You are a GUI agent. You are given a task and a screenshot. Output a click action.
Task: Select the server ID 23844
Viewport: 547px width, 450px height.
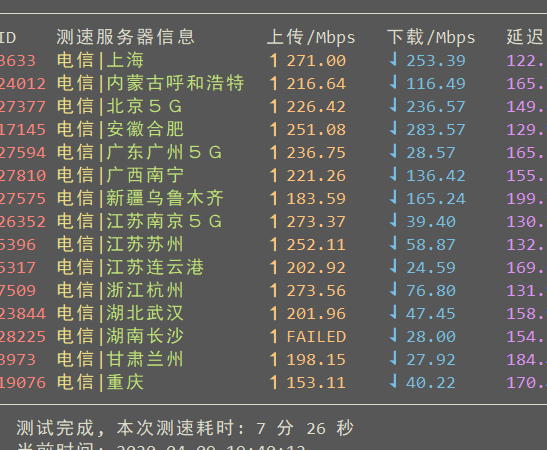coord(23,314)
